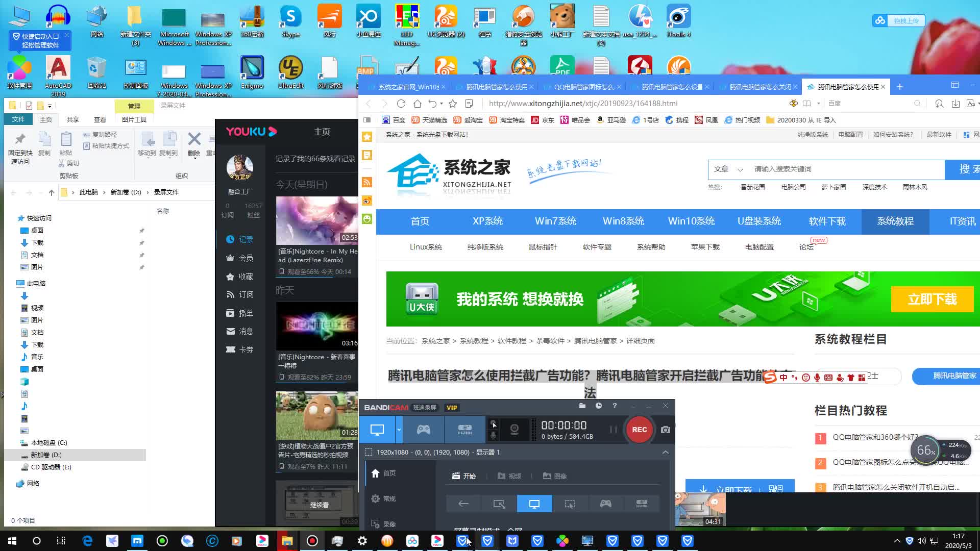Open browser downloads icon
980x551 pixels.
[955, 104]
